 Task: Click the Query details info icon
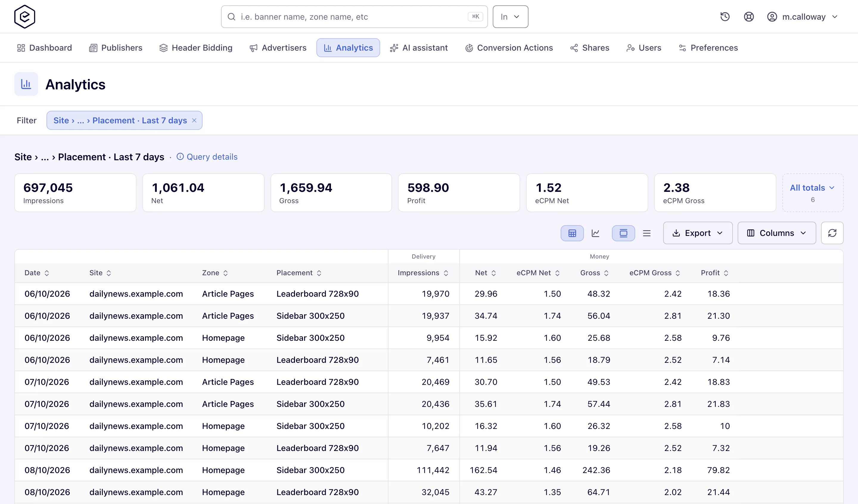(180, 157)
